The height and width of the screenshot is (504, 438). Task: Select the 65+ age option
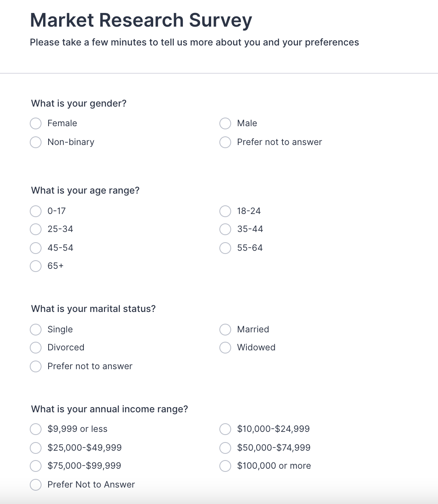[36, 266]
